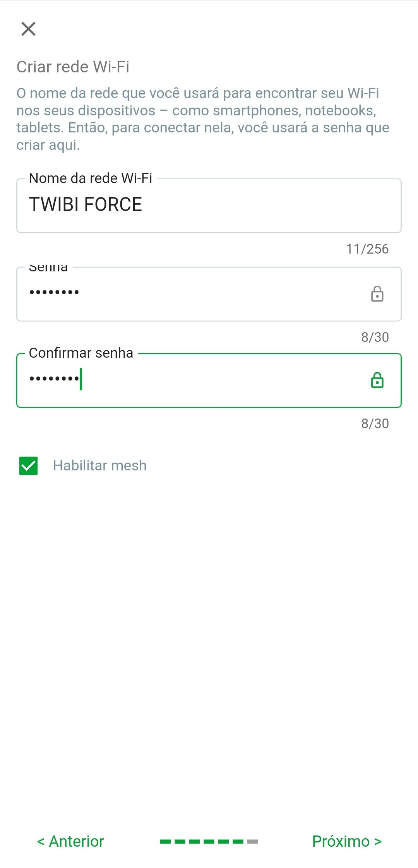This screenshot has width=418, height=868.
Task: Tap the 11/256 character counter
Action: point(367,249)
